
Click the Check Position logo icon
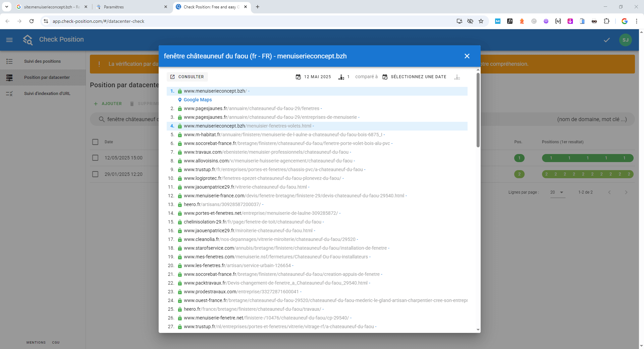pyautogui.click(x=28, y=40)
